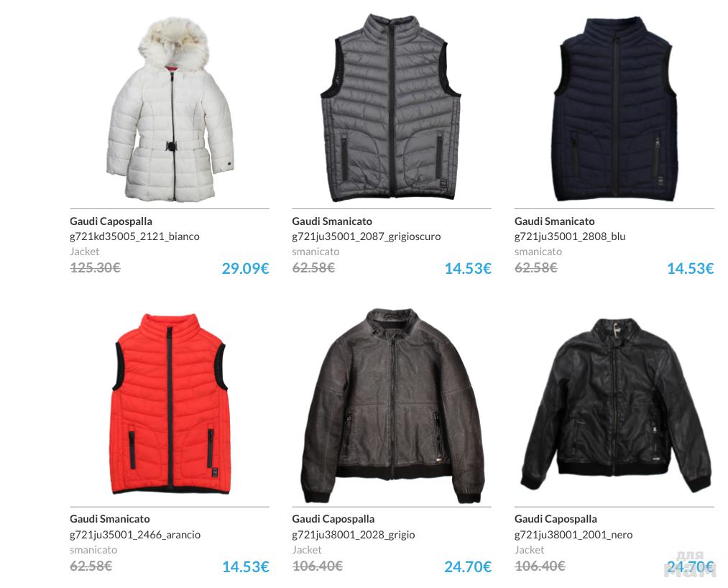Click the 29.09€ sale price

245,268
